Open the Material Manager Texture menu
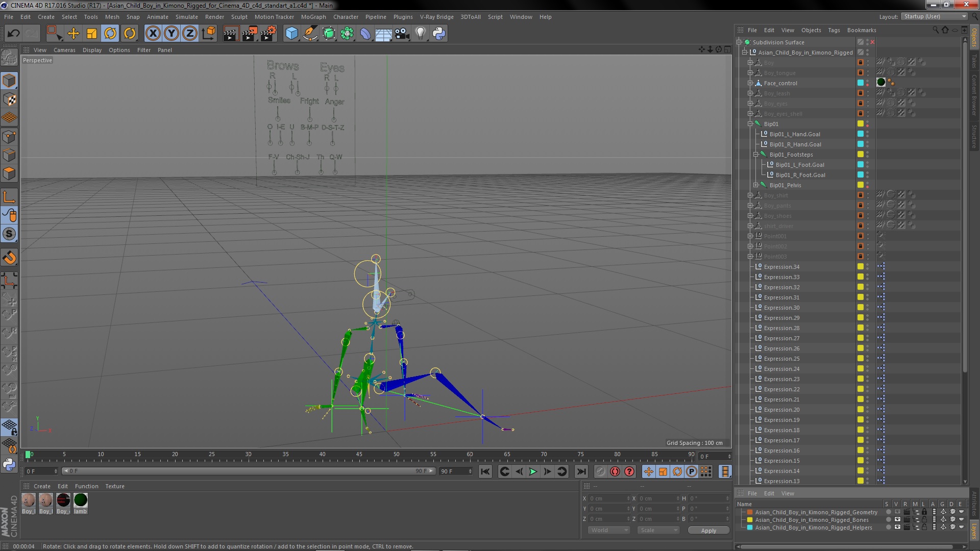The image size is (980, 551). 115,486
